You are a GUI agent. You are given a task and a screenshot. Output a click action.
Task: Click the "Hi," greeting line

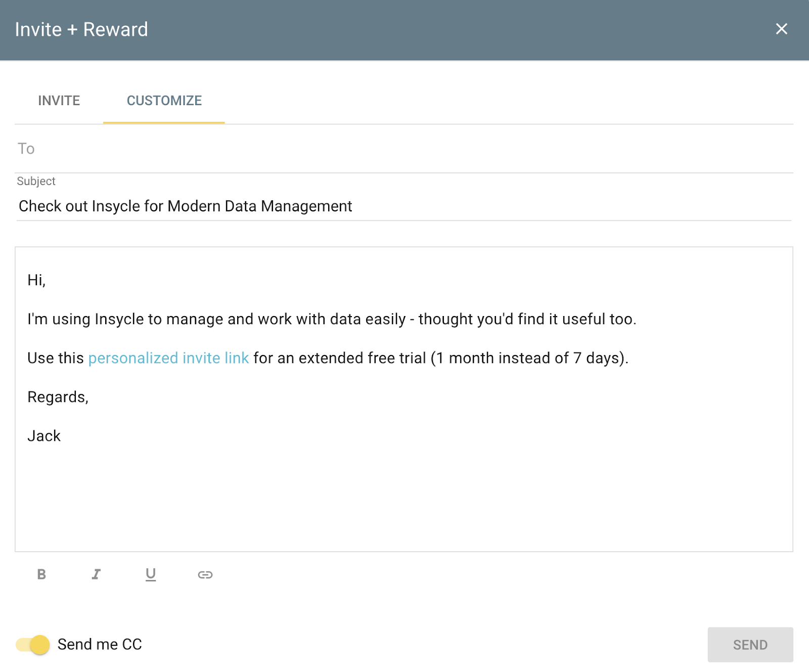click(x=36, y=280)
